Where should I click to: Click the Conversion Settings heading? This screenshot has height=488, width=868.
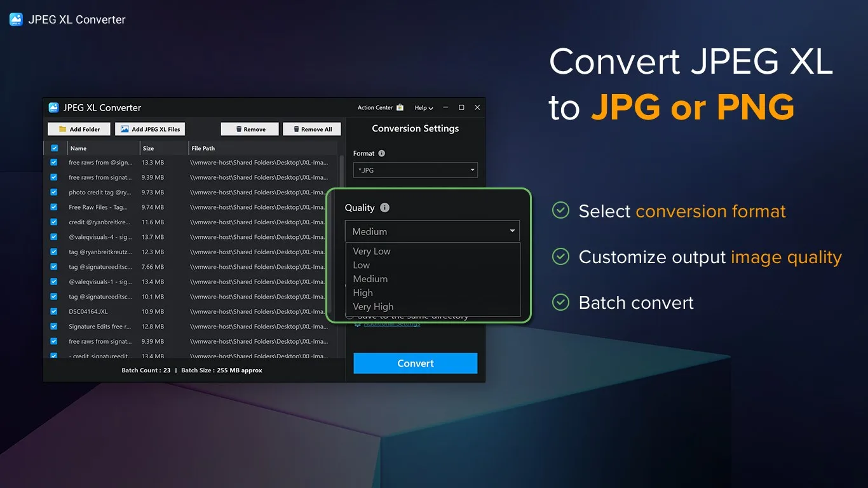coord(416,128)
